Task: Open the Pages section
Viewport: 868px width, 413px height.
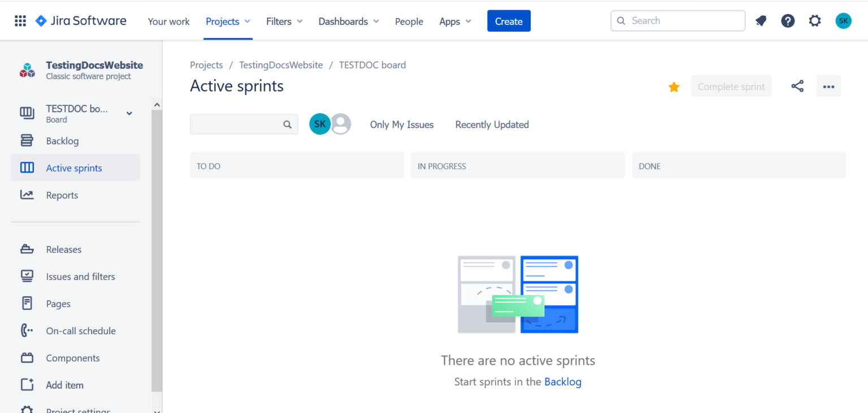Action: (x=58, y=303)
